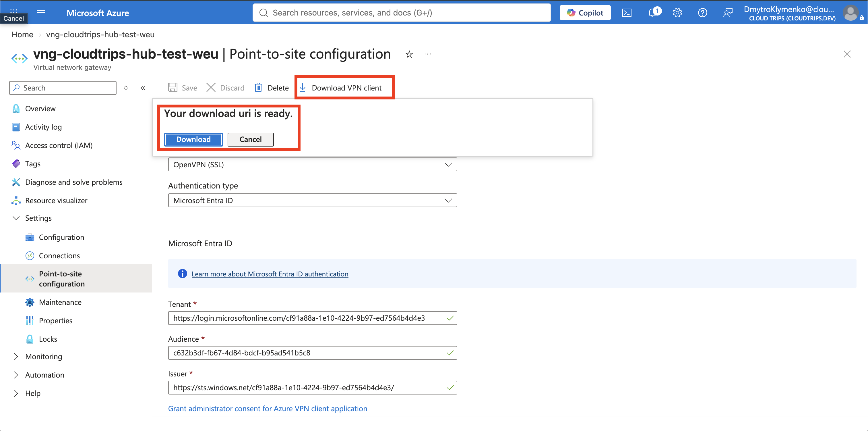The width and height of the screenshot is (868, 431).
Task: Click the Discard toolbar button
Action: 225,88
